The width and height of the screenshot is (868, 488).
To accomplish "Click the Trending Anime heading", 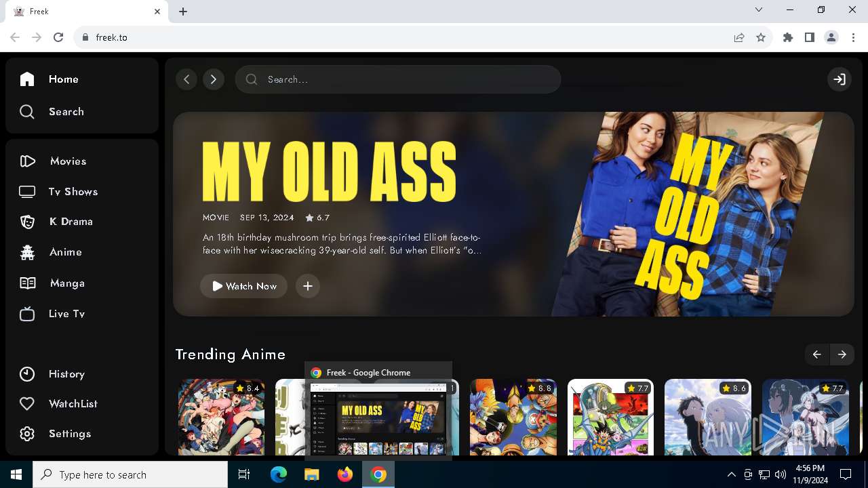I will [231, 354].
